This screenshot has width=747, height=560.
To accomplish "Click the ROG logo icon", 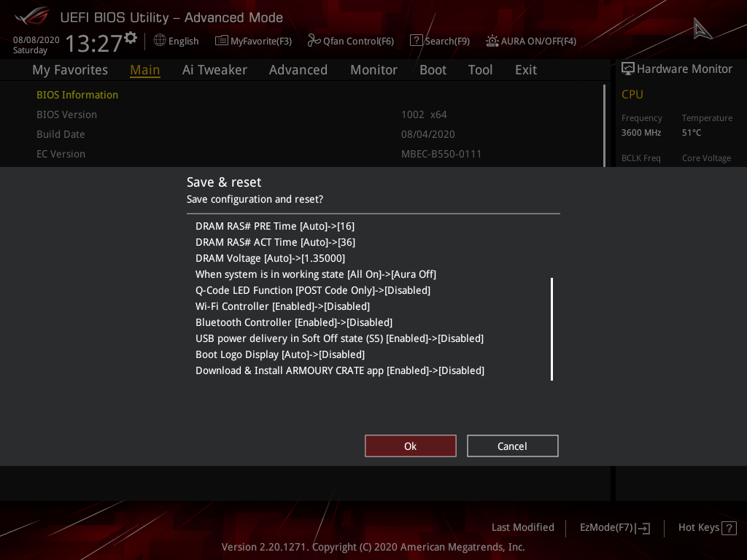I will pyautogui.click(x=32, y=16).
